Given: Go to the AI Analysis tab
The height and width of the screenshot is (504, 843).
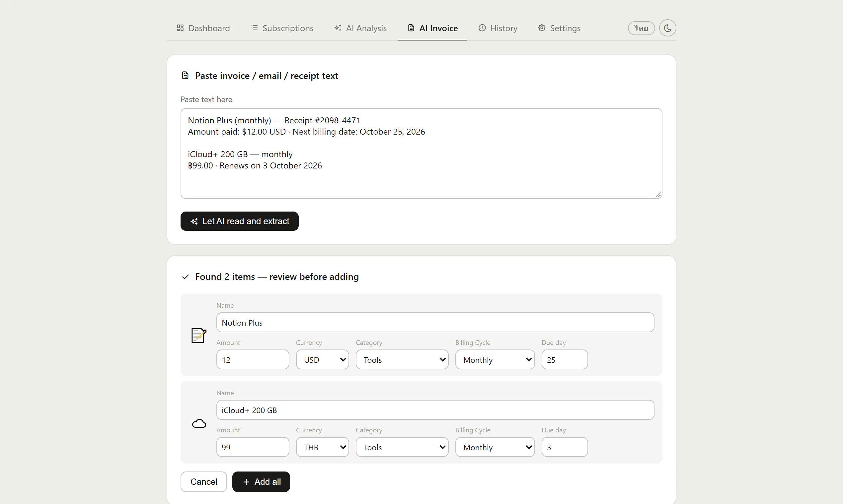Looking at the screenshot, I should click(360, 28).
